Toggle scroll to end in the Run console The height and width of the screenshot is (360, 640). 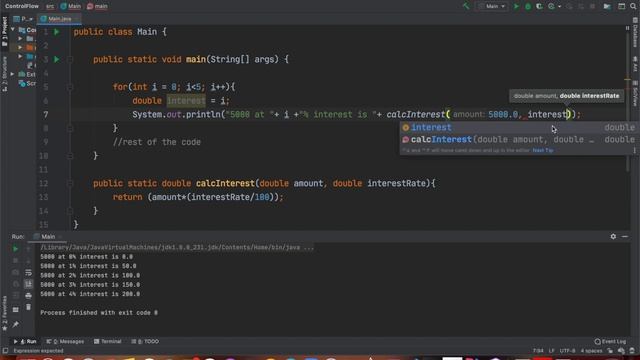(x=28, y=284)
